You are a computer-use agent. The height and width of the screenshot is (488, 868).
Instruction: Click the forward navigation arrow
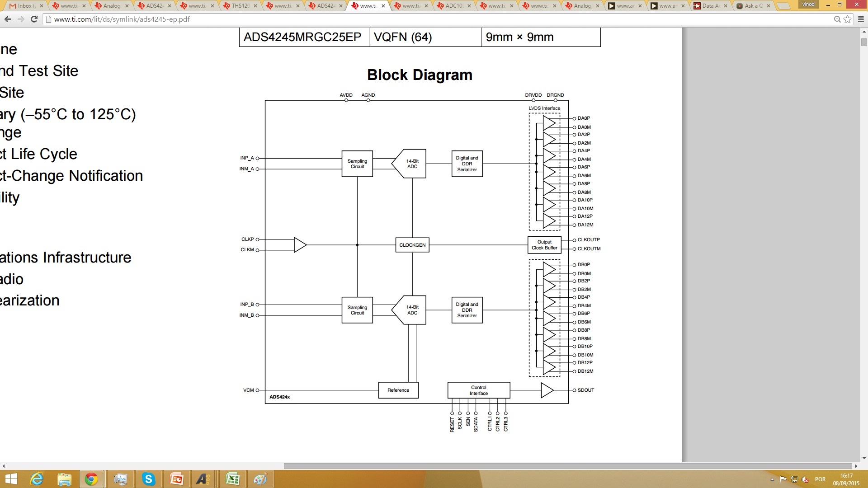click(x=21, y=19)
